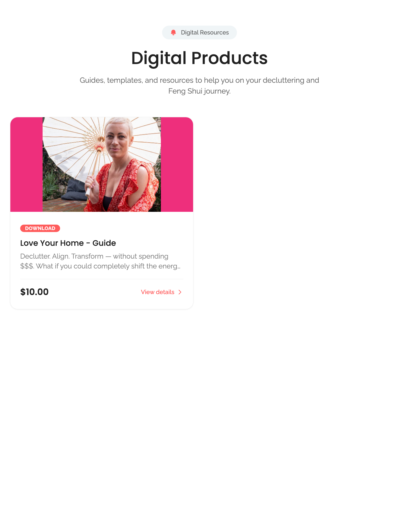Image resolution: width=399 pixels, height=532 pixels.
Task: Click the DOWNLOAD badge on the product card
Action: pos(40,228)
